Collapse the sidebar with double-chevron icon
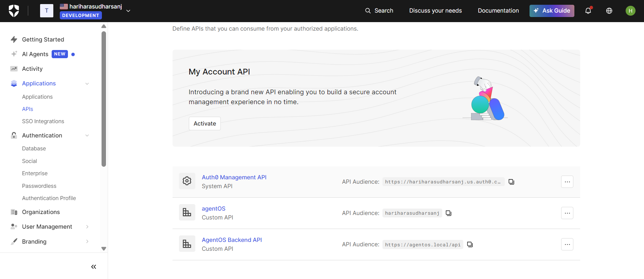Image resolution: width=644 pixels, height=279 pixels. click(x=93, y=267)
